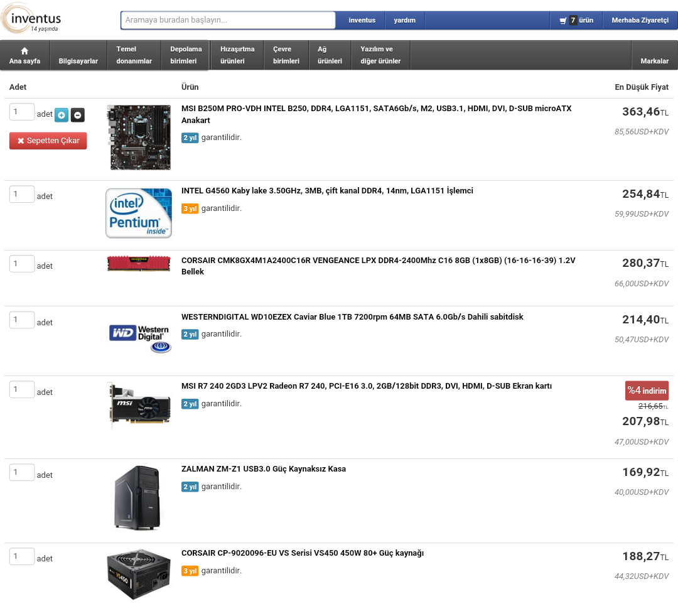
Task: Click '3 yıl' badge on INTEL G4560
Action: (190, 208)
